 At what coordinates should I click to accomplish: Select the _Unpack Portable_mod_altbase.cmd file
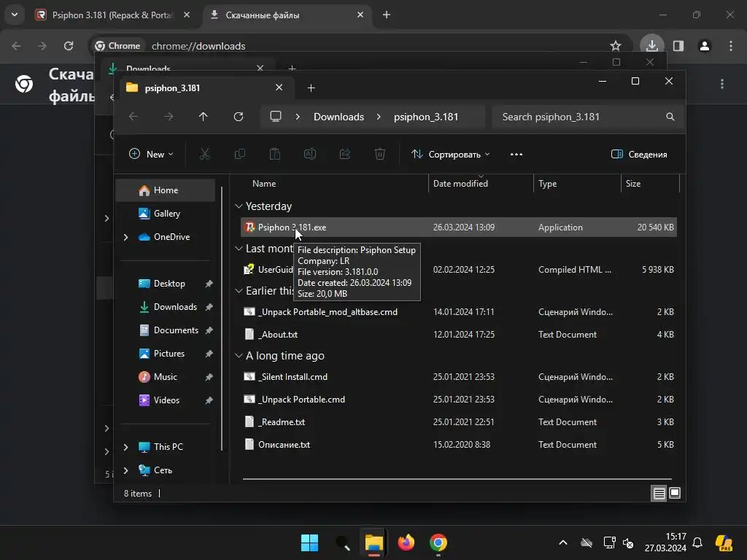tap(458, 312)
